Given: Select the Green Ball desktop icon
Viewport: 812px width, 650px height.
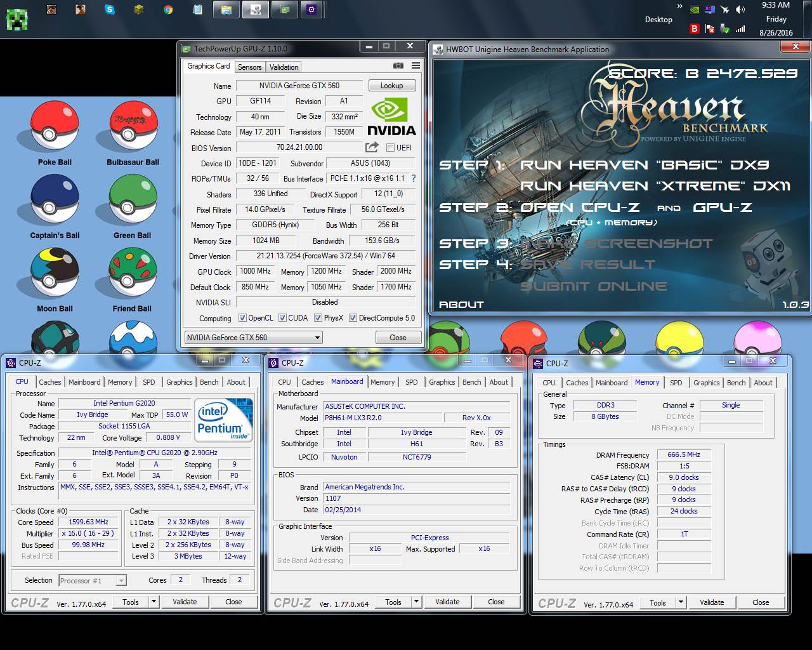Looking at the screenshot, I should click(x=133, y=206).
